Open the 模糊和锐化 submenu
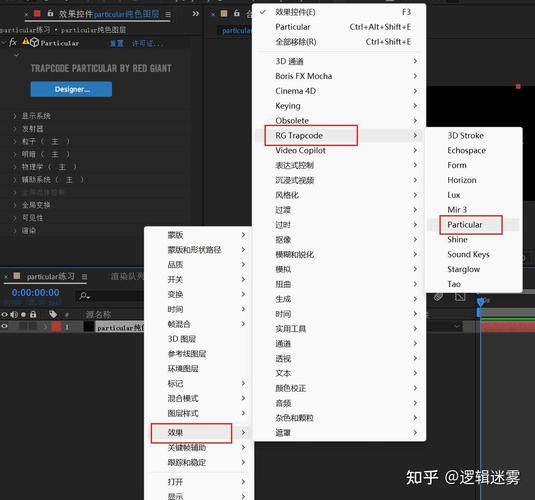 (339, 255)
